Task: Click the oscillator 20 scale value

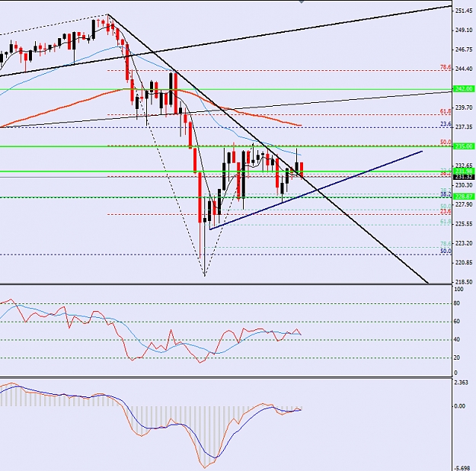Action: [457, 357]
